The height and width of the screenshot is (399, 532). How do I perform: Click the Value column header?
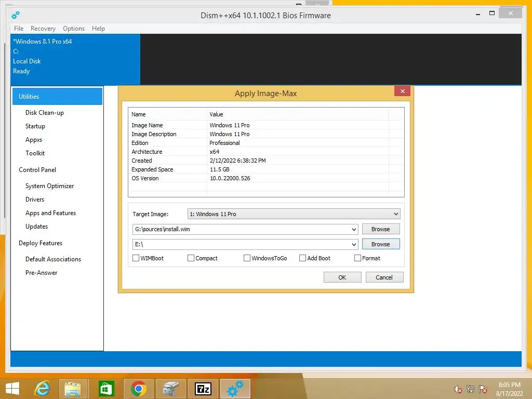(x=297, y=114)
